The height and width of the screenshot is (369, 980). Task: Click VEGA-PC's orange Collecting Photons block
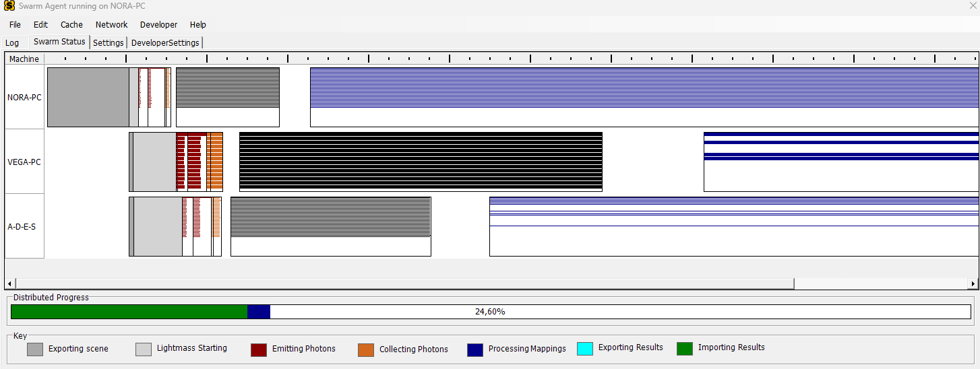pos(215,162)
